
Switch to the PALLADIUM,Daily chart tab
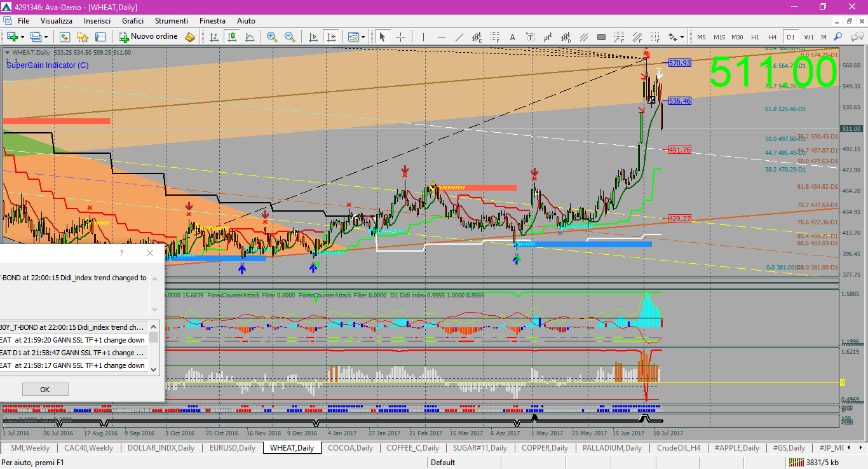[x=613, y=448]
